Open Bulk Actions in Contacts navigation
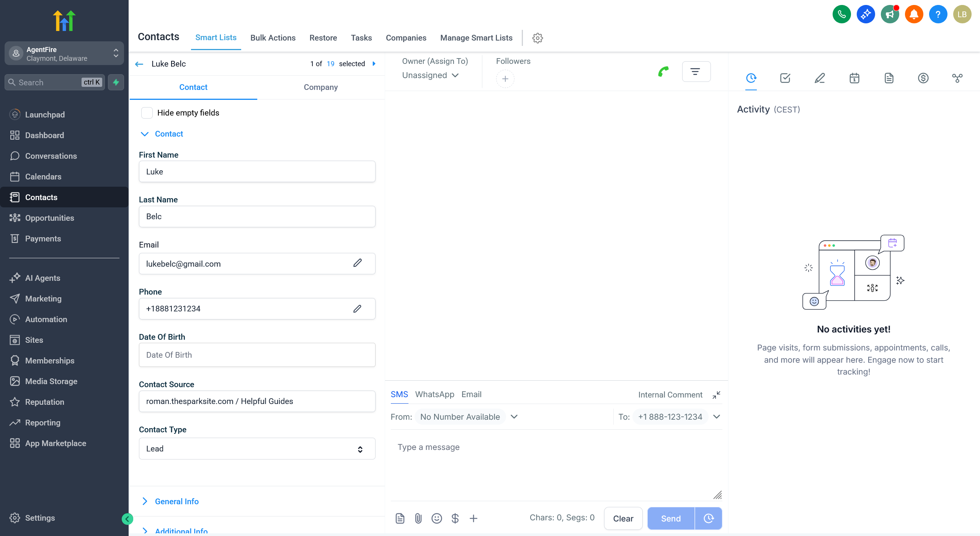 pyautogui.click(x=273, y=38)
